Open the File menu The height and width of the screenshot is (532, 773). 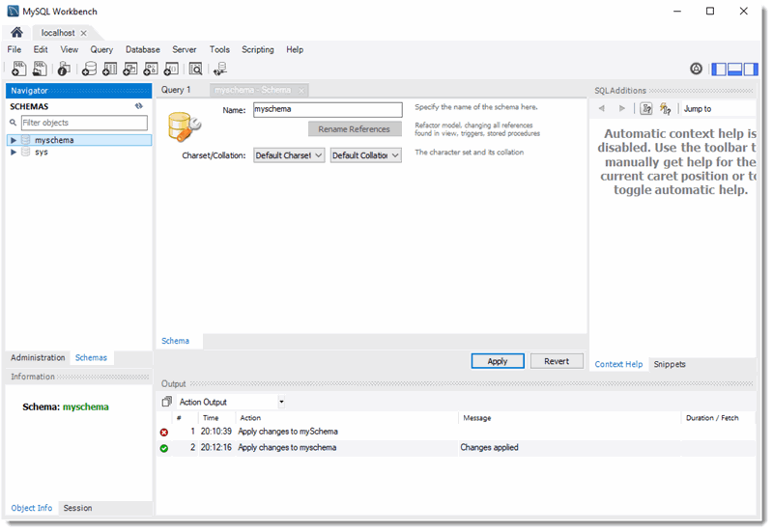click(14, 49)
